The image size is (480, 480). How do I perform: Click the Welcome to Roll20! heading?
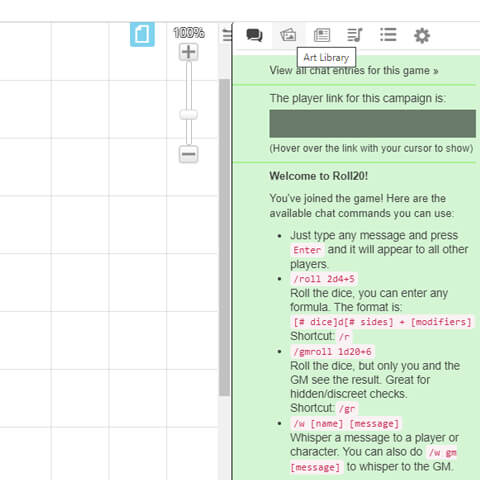click(x=319, y=176)
